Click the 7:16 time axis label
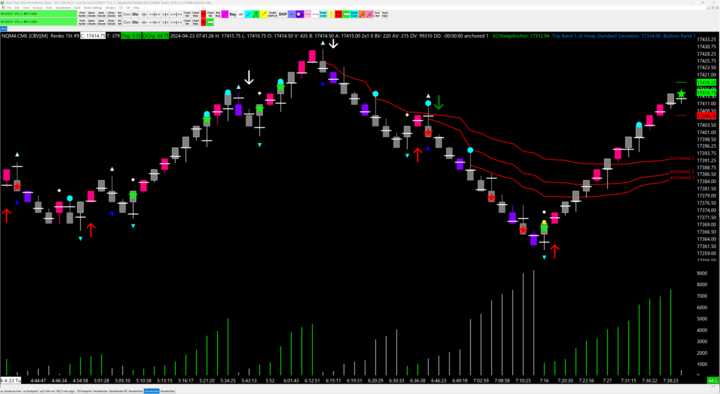This screenshot has height=394, width=720. (544, 381)
